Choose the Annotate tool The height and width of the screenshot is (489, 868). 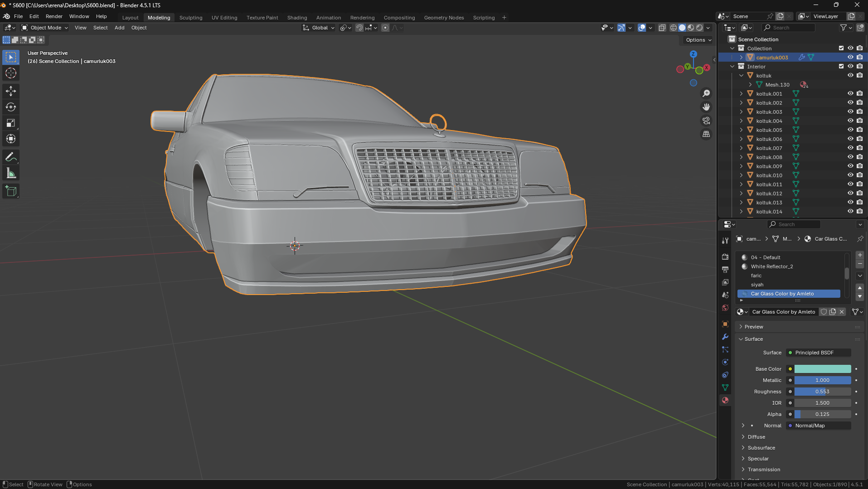click(11, 157)
